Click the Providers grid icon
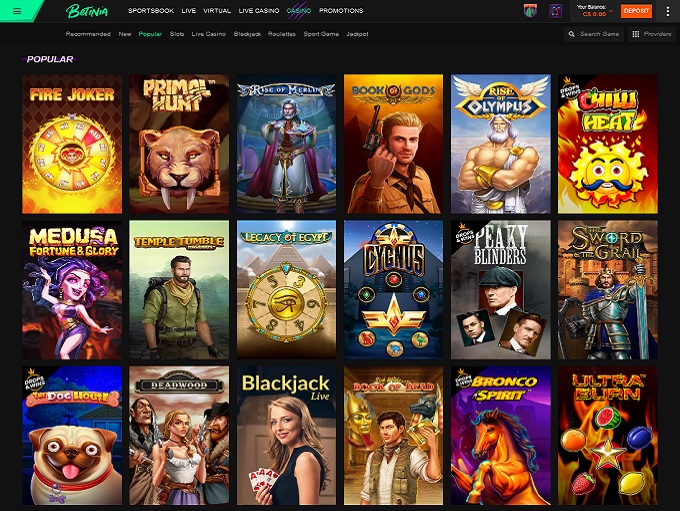Image resolution: width=680 pixels, height=511 pixels. point(636,34)
